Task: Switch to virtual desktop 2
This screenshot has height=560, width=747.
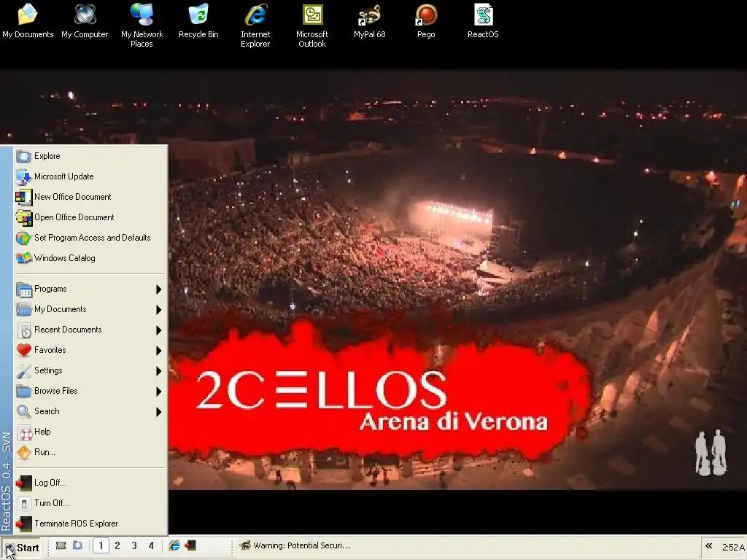Action: (x=117, y=545)
